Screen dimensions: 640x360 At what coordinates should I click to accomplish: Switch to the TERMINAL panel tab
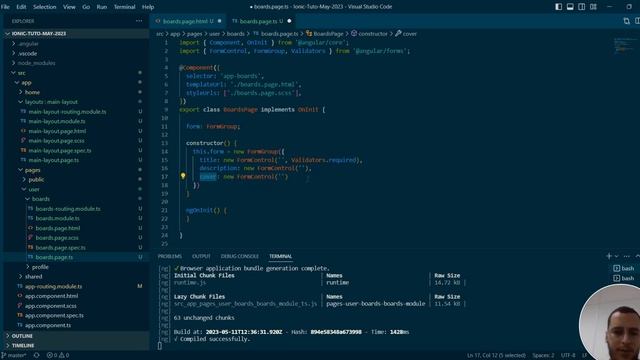point(280,256)
